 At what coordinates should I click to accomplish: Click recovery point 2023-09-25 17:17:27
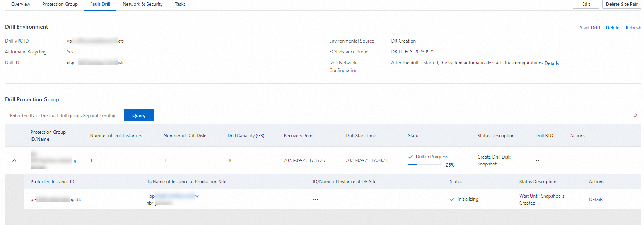point(305,160)
